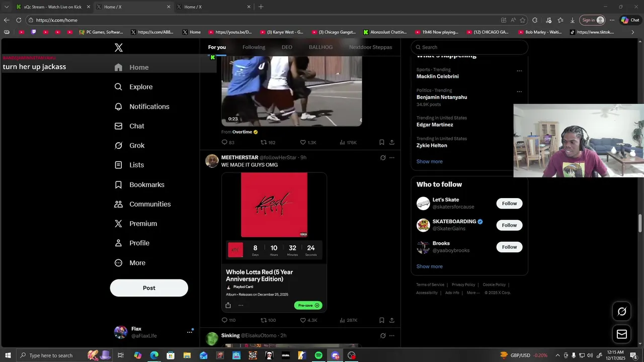View analytics for post with 176K views
The image size is (644, 362).
tap(348, 143)
